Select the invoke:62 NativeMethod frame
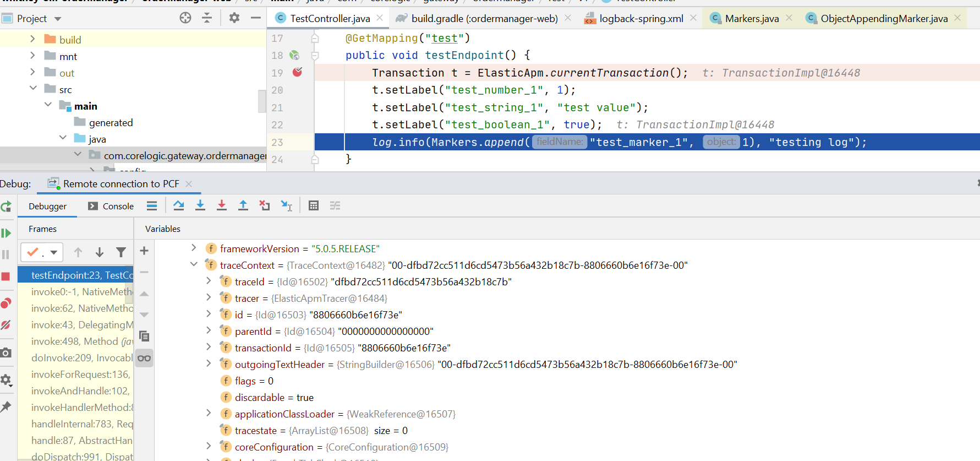 (76, 308)
